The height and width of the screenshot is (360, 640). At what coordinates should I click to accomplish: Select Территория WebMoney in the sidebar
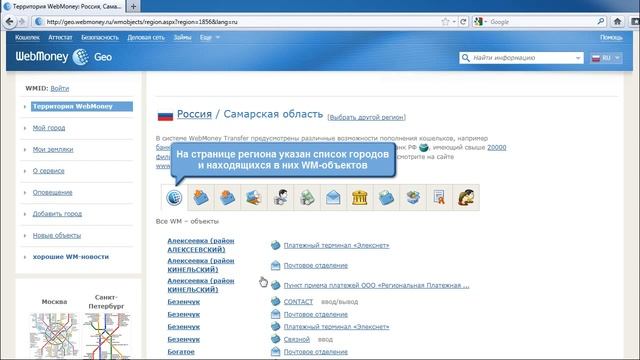[82, 106]
